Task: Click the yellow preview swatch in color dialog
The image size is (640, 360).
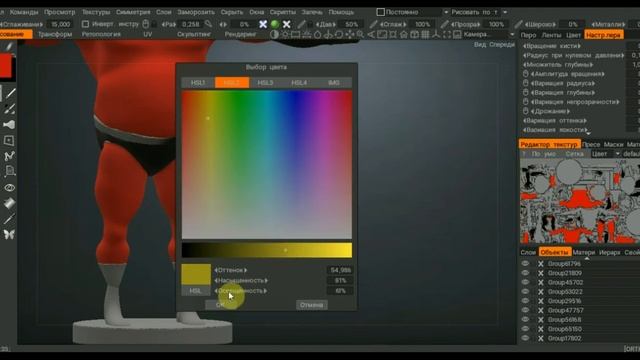Action: [x=196, y=274]
